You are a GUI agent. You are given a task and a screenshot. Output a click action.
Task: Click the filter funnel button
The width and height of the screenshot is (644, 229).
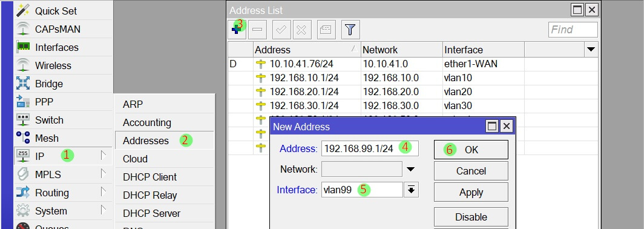[350, 30]
